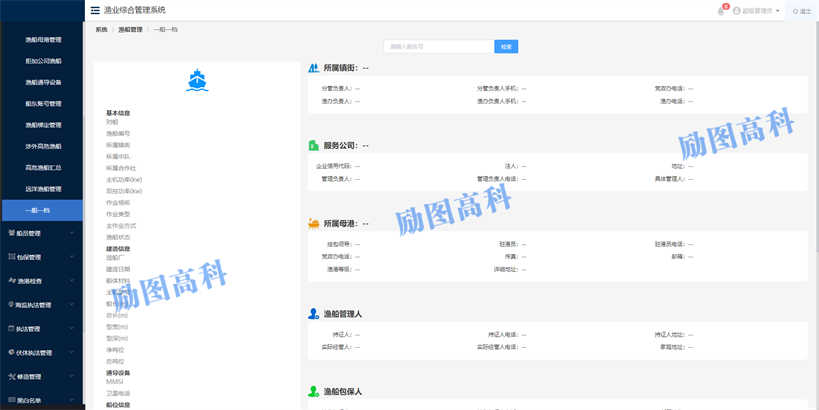Open the notification bell with red badge
This screenshot has height=410, width=819.
721,11
